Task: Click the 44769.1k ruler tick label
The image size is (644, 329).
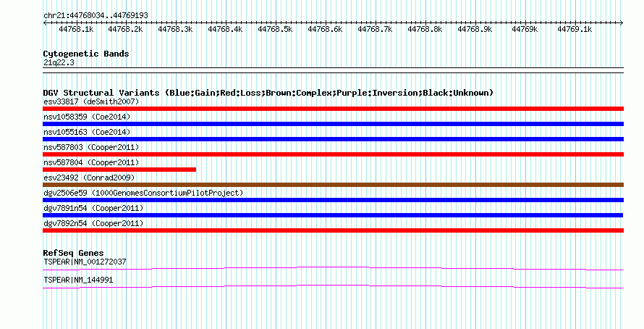Action: (575, 29)
